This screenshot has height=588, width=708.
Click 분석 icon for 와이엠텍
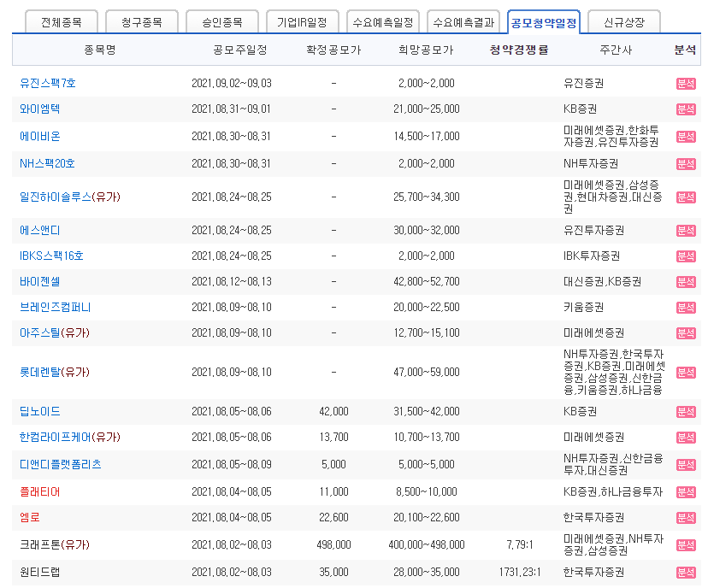[686, 109]
